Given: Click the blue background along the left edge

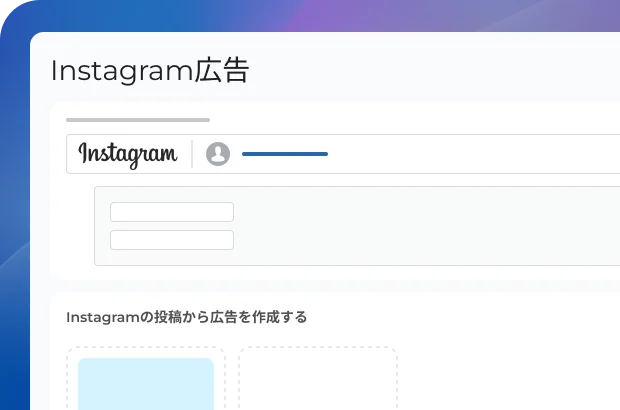Looking at the screenshot, I should tap(14, 237).
